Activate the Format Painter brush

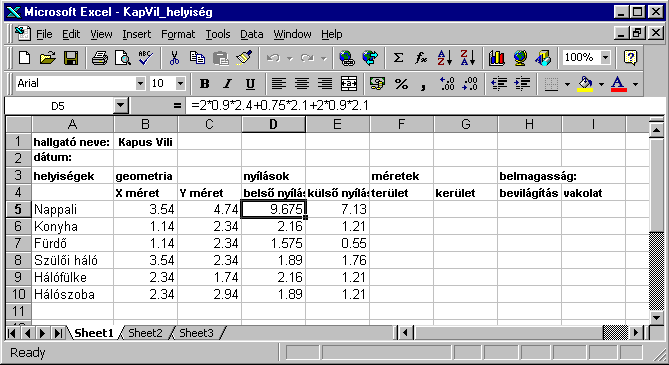click(x=244, y=58)
